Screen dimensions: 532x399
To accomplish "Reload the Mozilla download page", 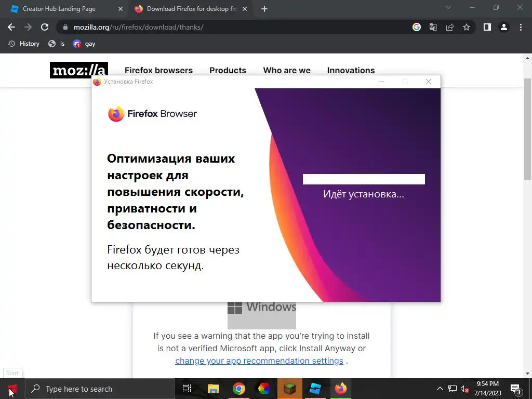I will [x=45, y=27].
